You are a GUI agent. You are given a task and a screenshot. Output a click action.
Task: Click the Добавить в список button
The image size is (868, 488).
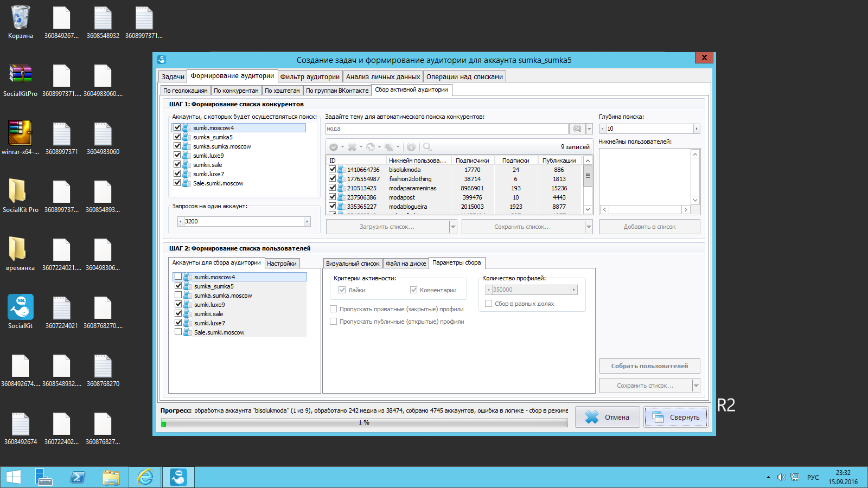pyautogui.click(x=649, y=227)
